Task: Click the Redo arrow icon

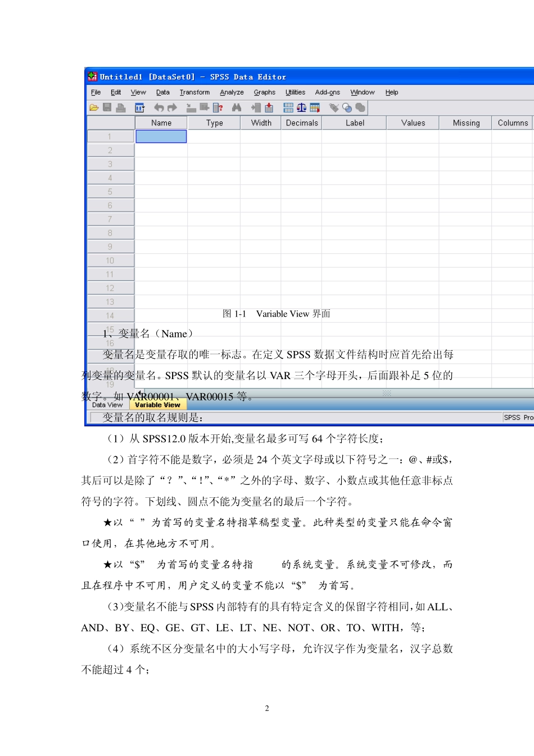Action: [172, 108]
